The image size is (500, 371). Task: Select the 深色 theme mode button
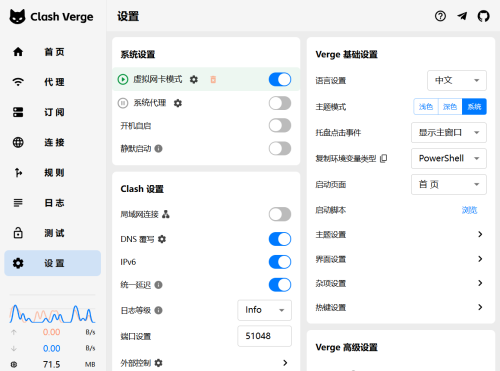pos(450,107)
